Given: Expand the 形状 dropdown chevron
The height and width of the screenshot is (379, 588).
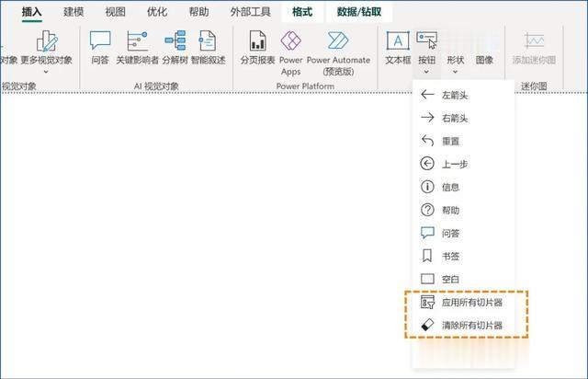Looking at the screenshot, I should click(456, 72).
